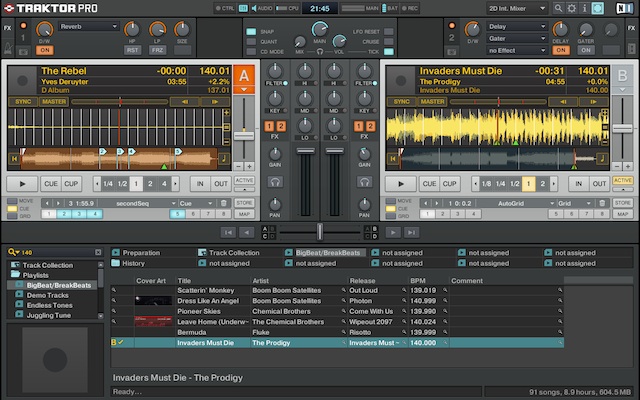The image size is (640, 400).
Task: Click Deck B CUP button
Action: (449, 184)
